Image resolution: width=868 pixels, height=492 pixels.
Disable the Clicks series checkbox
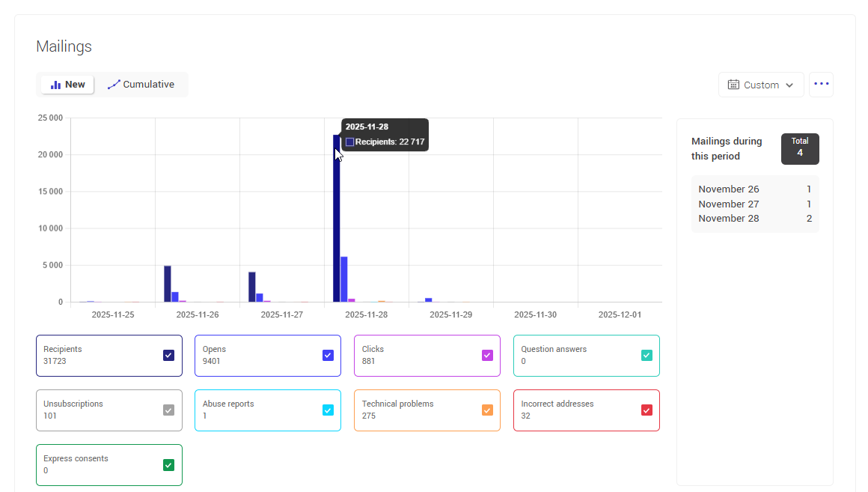point(487,356)
